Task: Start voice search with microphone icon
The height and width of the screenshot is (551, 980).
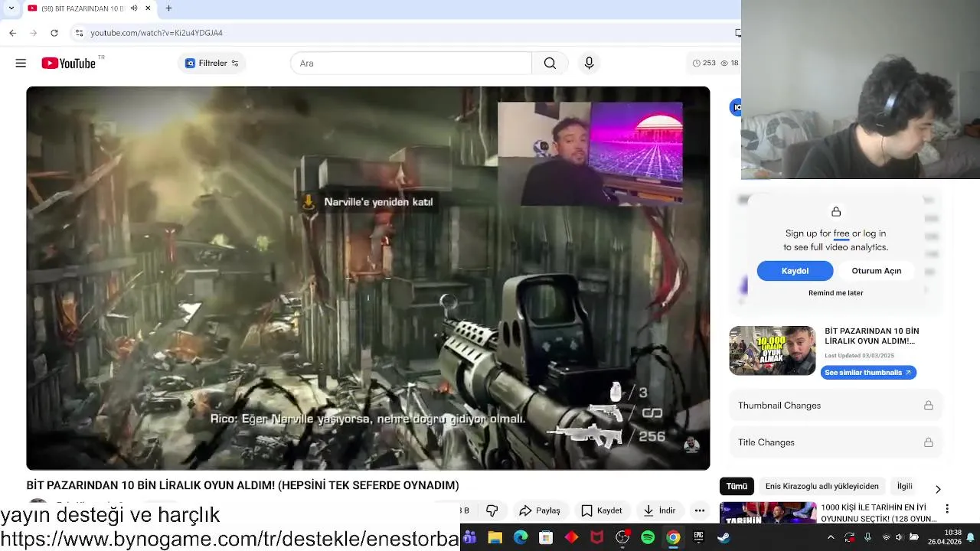Action: point(589,64)
